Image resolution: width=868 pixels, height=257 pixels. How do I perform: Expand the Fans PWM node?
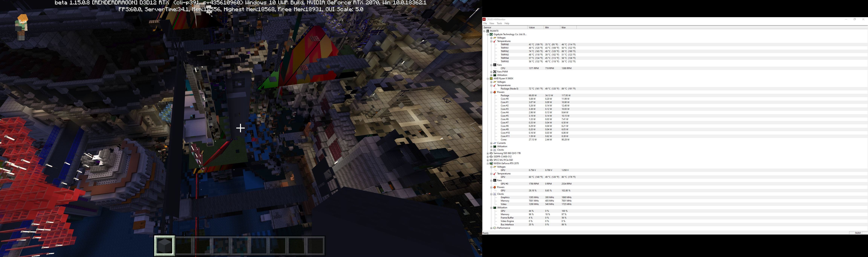(x=491, y=72)
